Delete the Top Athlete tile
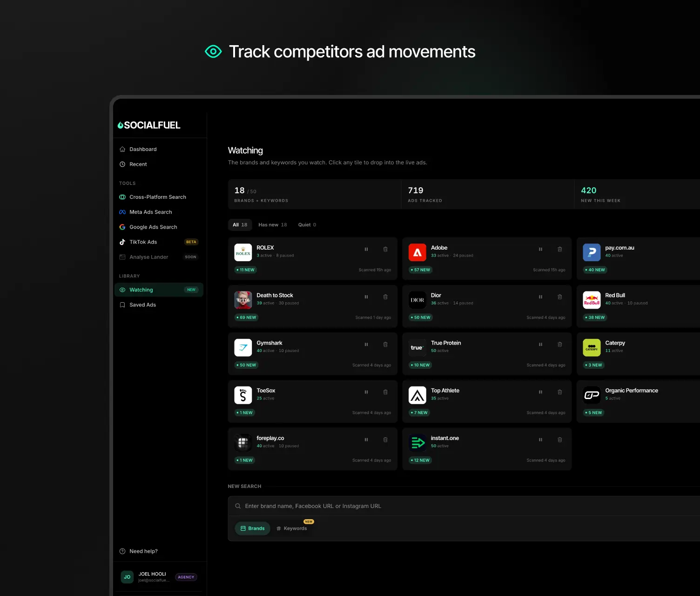 coord(560,392)
